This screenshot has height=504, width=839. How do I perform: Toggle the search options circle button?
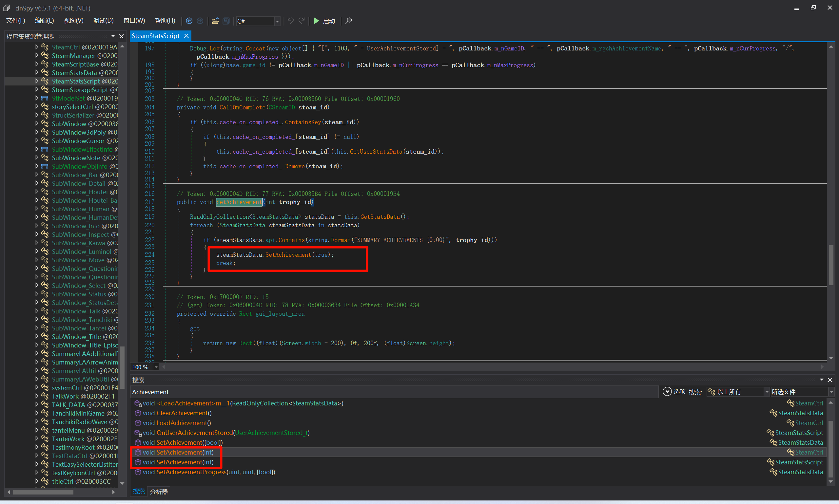[x=667, y=392]
